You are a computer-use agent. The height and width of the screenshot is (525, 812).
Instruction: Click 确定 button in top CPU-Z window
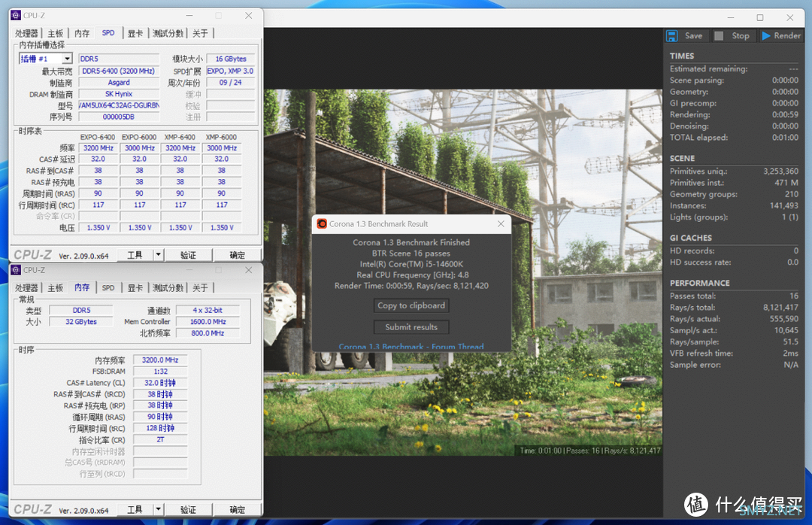coord(237,255)
